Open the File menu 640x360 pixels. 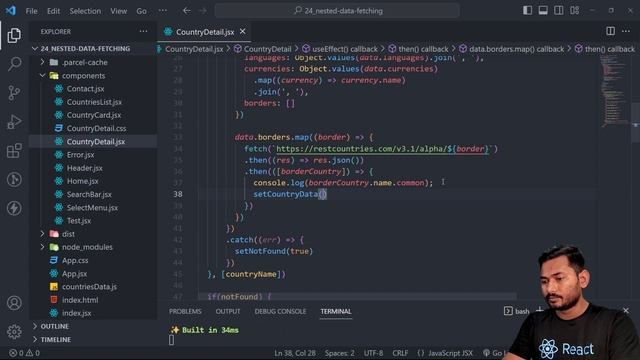[31, 11]
